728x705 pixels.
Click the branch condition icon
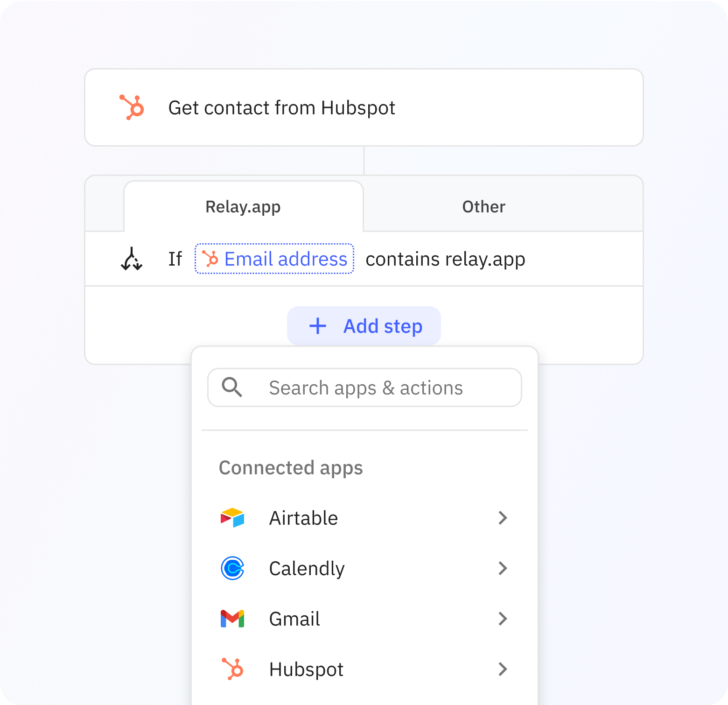click(132, 259)
